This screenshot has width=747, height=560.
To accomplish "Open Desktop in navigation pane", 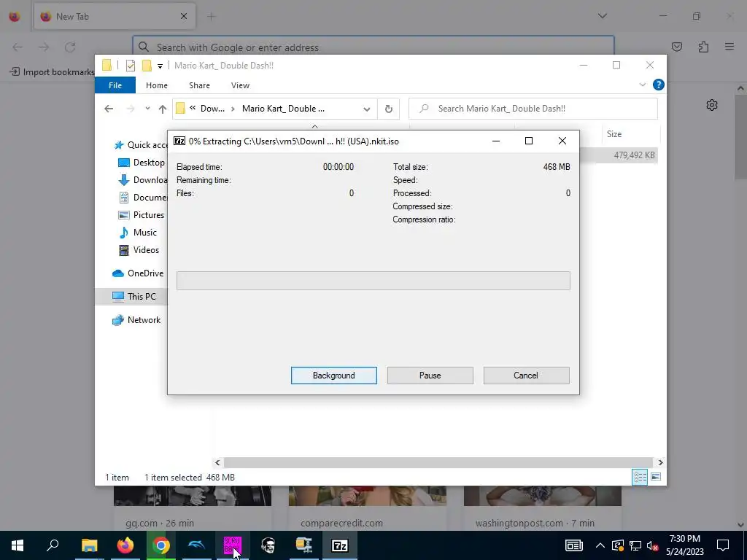I will pyautogui.click(x=142, y=163).
